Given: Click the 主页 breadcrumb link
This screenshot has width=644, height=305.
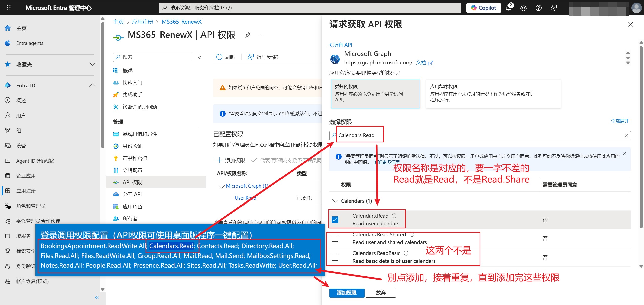Looking at the screenshot, I should coord(118,22).
